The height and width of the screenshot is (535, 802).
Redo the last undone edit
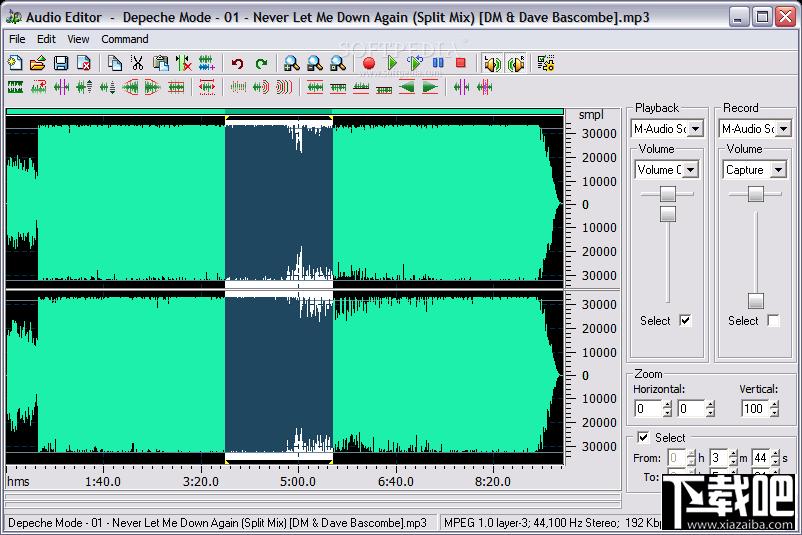(x=261, y=63)
